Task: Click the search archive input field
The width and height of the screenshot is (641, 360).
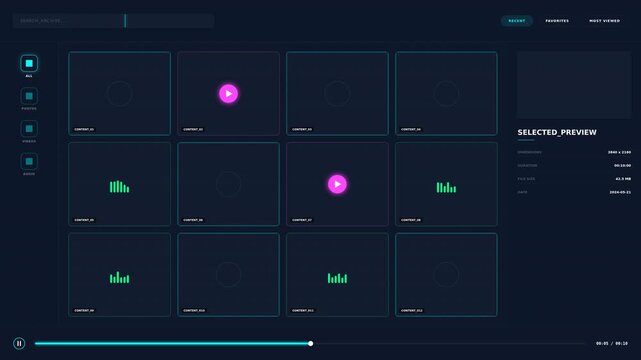Action: [113, 20]
